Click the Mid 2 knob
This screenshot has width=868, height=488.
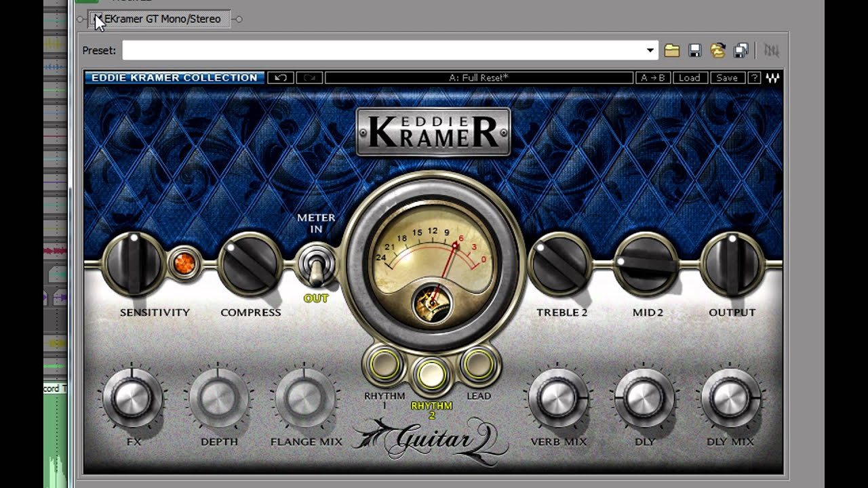tap(647, 264)
